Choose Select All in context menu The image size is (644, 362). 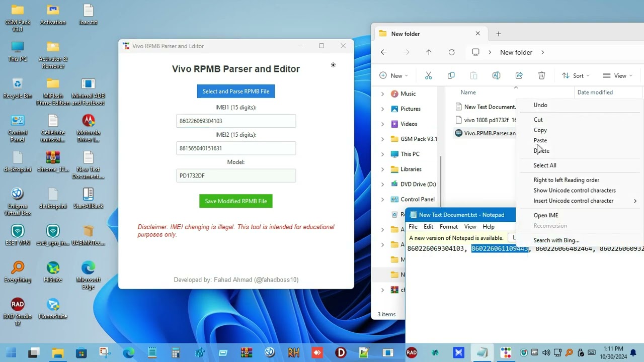[545, 165]
